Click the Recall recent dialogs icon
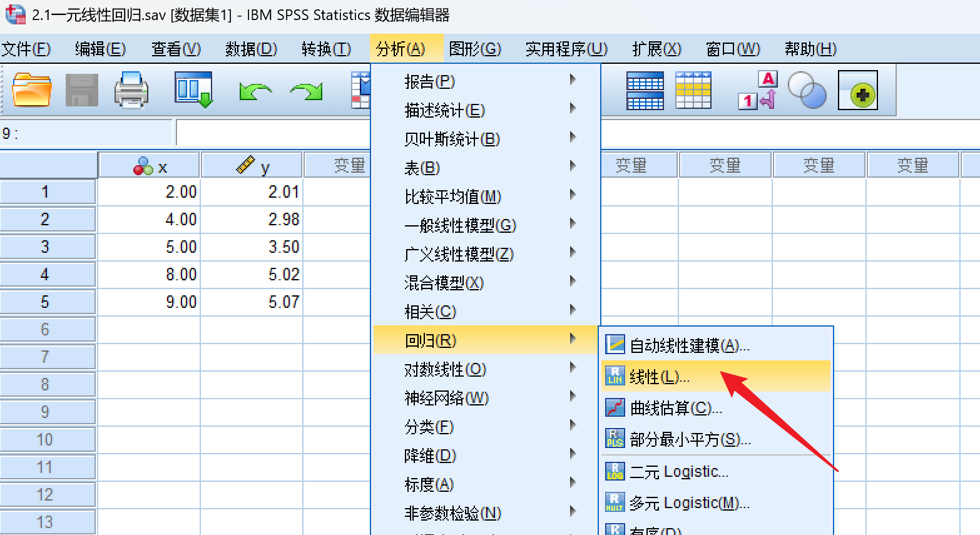The image size is (980, 535). click(193, 90)
